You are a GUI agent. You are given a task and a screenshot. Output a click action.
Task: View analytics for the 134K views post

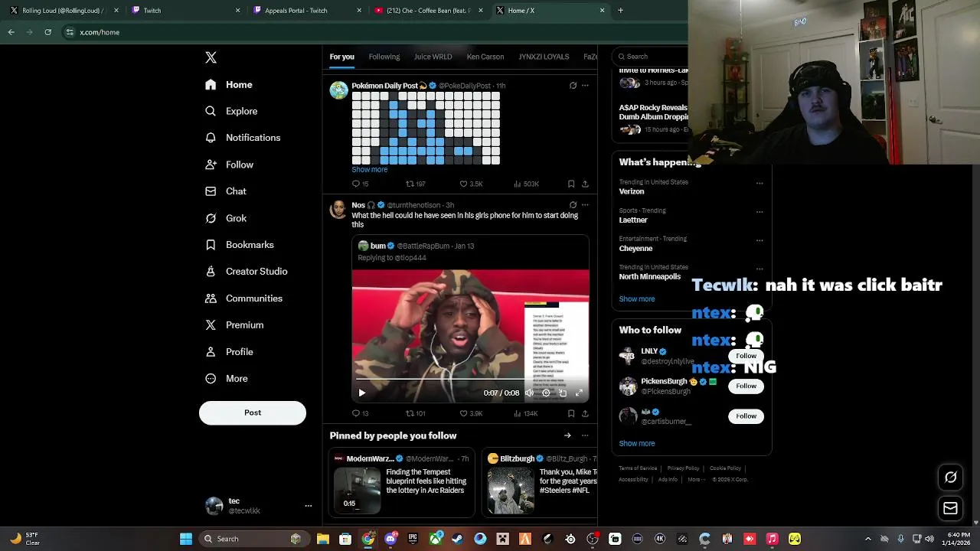click(x=526, y=413)
